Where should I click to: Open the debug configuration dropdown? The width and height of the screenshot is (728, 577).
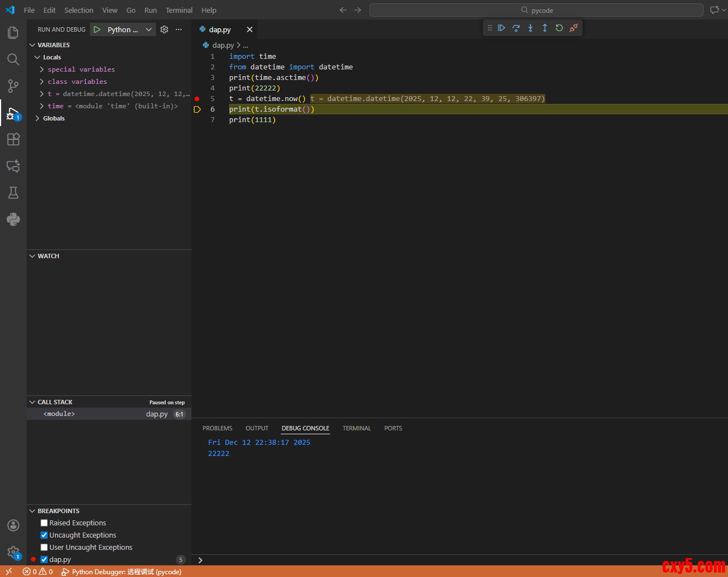click(148, 29)
